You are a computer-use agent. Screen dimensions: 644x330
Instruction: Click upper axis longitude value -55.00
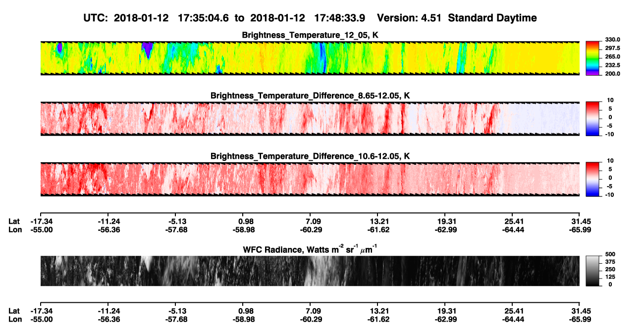pos(42,230)
